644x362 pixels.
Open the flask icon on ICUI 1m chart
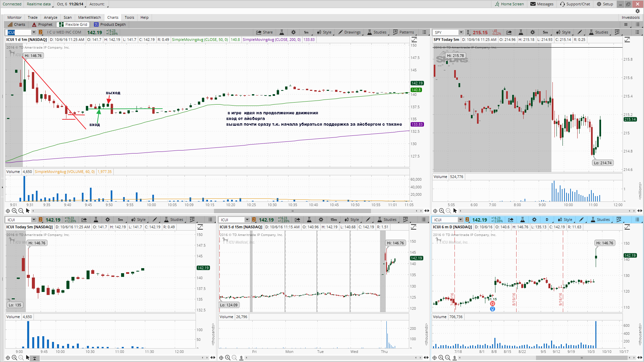pyautogui.click(x=282, y=32)
